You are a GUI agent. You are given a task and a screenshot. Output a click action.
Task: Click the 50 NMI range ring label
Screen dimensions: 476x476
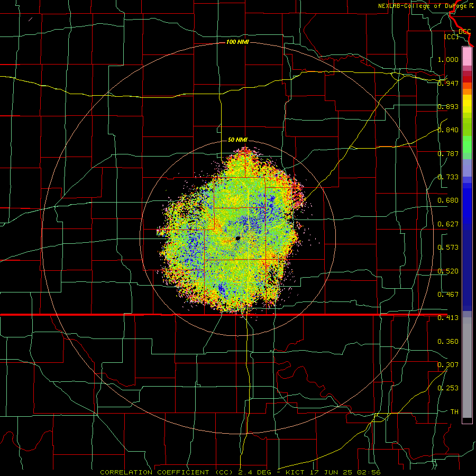(x=237, y=140)
